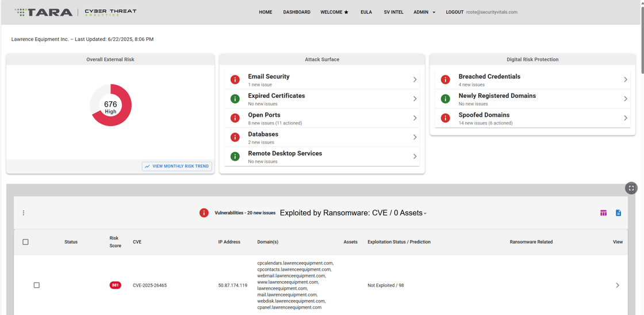Click the CVE-2025-26465 cell
The image size is (644, 315).
pos(150,286)
